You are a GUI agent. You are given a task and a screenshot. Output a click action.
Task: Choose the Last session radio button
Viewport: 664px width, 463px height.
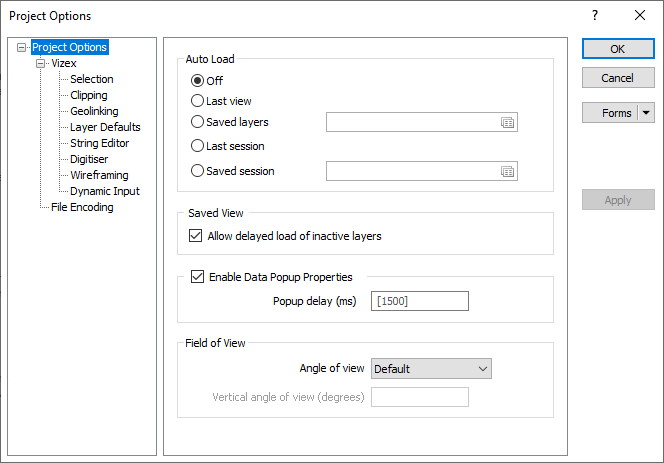pos(197,146)
